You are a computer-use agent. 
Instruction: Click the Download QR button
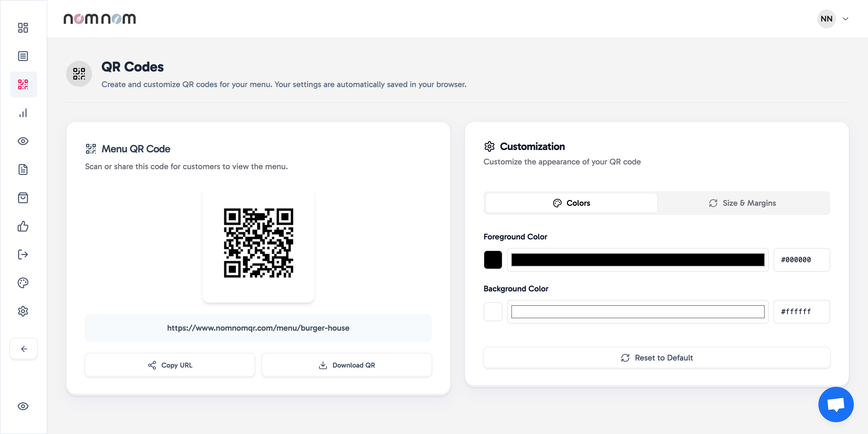coord(346,365)
